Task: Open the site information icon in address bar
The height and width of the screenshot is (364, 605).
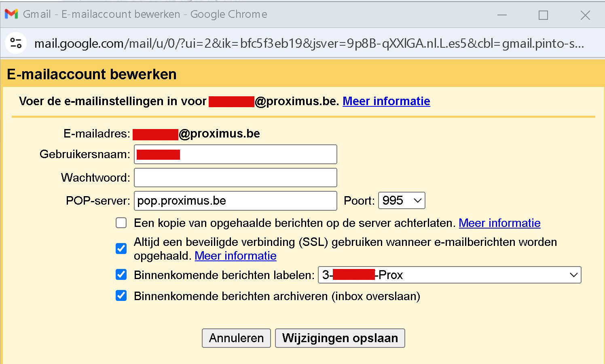Action: coord(16,43)
